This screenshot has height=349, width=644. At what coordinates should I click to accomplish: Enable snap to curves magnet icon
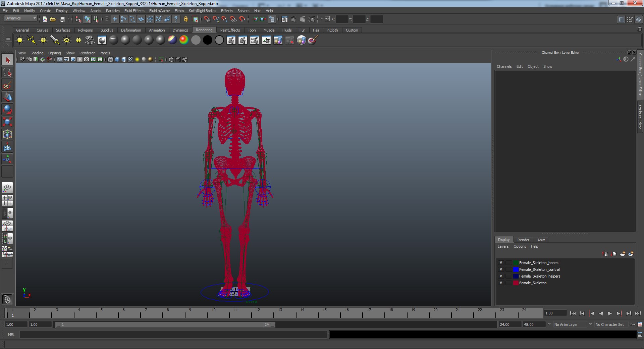pos(216,19)
